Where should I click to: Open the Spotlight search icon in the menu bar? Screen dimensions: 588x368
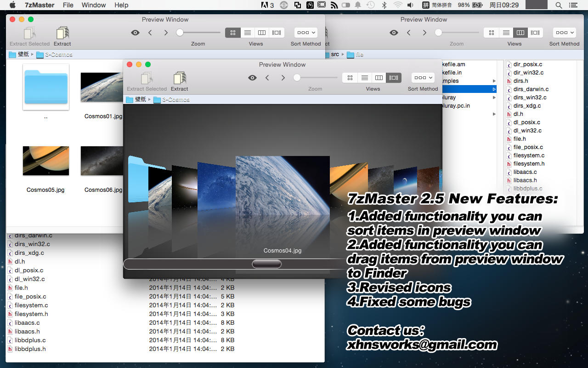point(559,5)
